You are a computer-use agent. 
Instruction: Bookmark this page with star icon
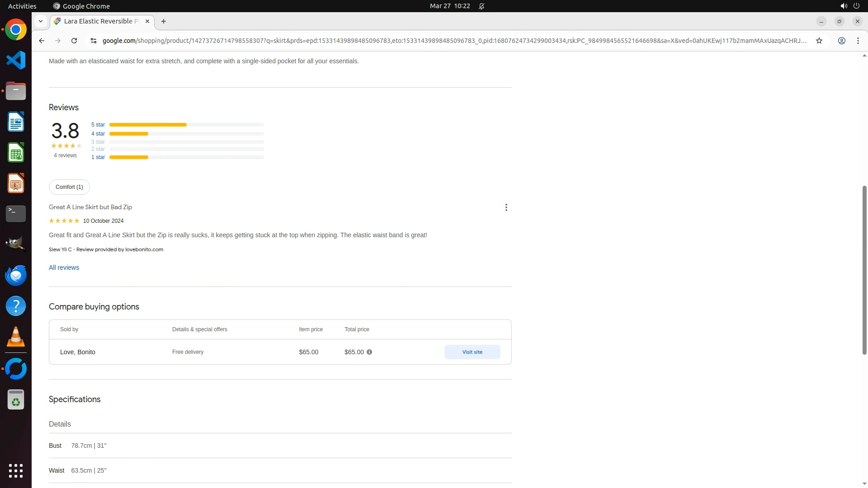point(819,41)
